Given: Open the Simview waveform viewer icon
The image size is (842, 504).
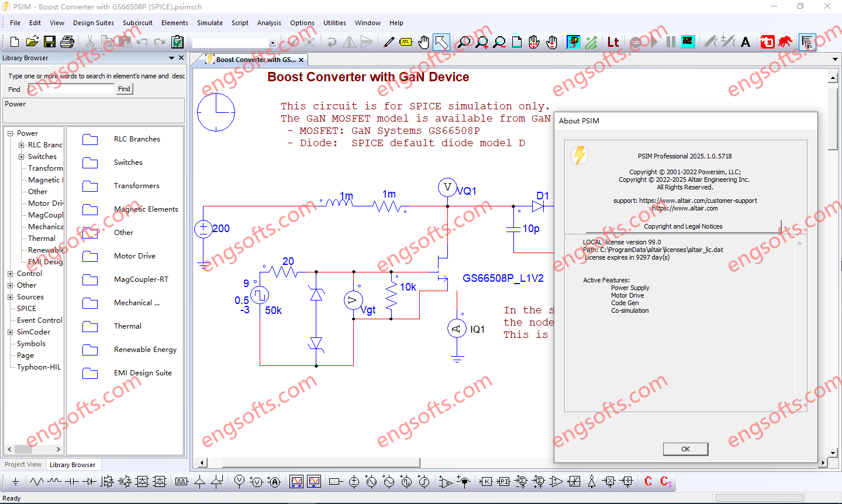Looking at the screenshot, I should pyautogui.click(x=688, y=42).
